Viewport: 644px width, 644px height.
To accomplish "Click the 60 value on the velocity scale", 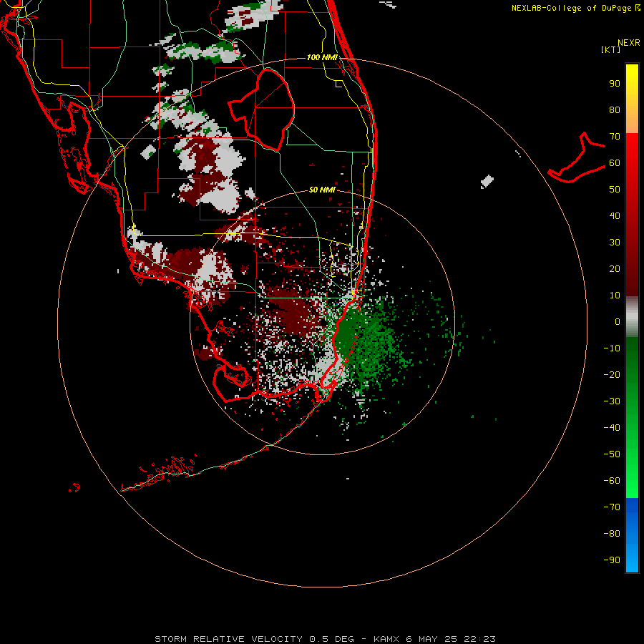I will (615, 162).
